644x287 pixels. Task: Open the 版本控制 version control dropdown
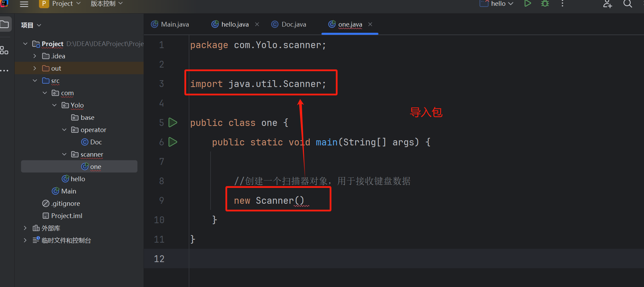[x=106, y=4]
